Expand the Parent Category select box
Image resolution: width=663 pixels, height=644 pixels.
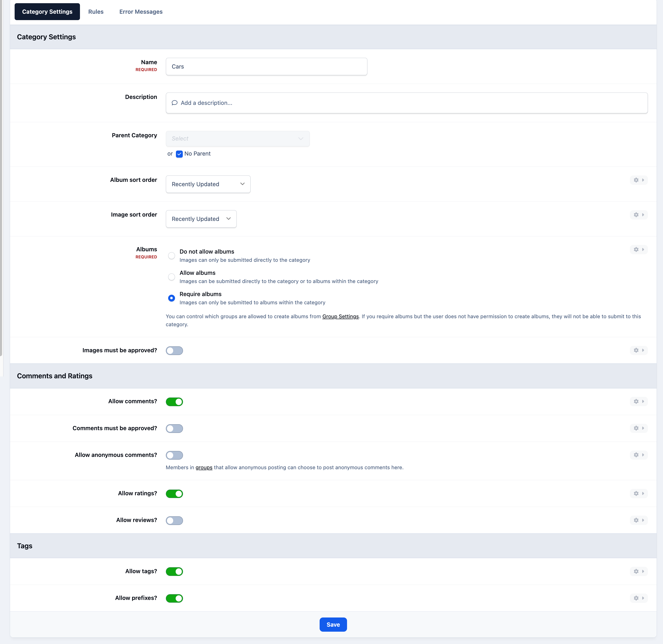click(x=237, y=139)
